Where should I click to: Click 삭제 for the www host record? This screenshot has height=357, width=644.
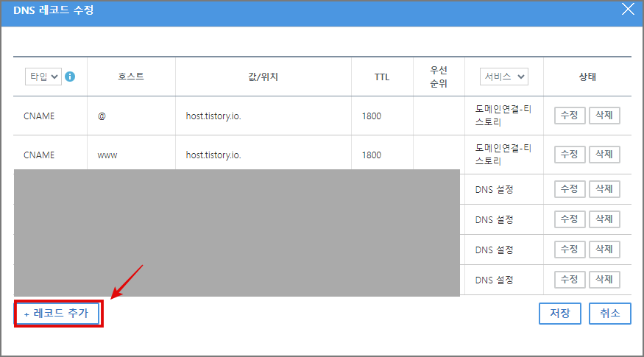pos(604,155)
